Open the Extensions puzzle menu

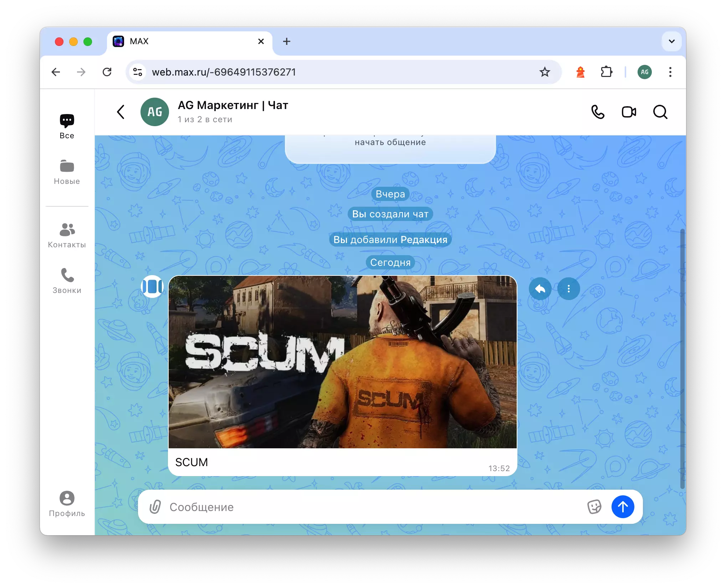pyautogui.click(x=606, y=72)
